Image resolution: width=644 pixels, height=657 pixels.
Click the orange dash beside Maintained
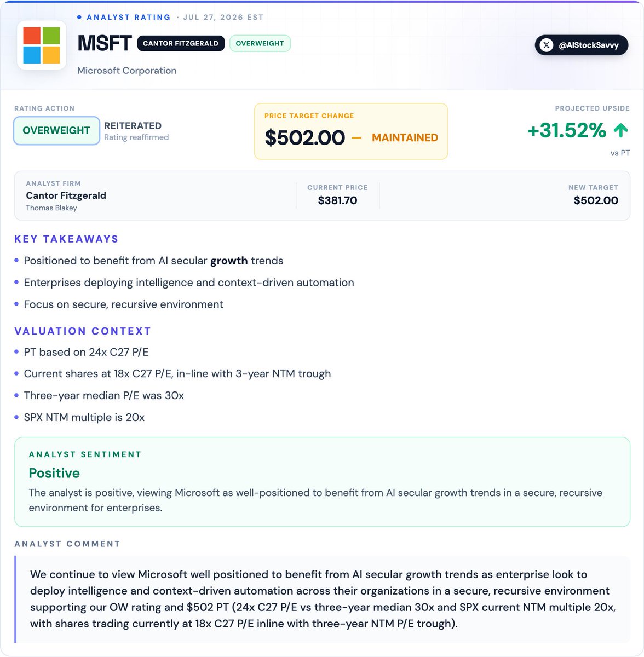[357, 138]
